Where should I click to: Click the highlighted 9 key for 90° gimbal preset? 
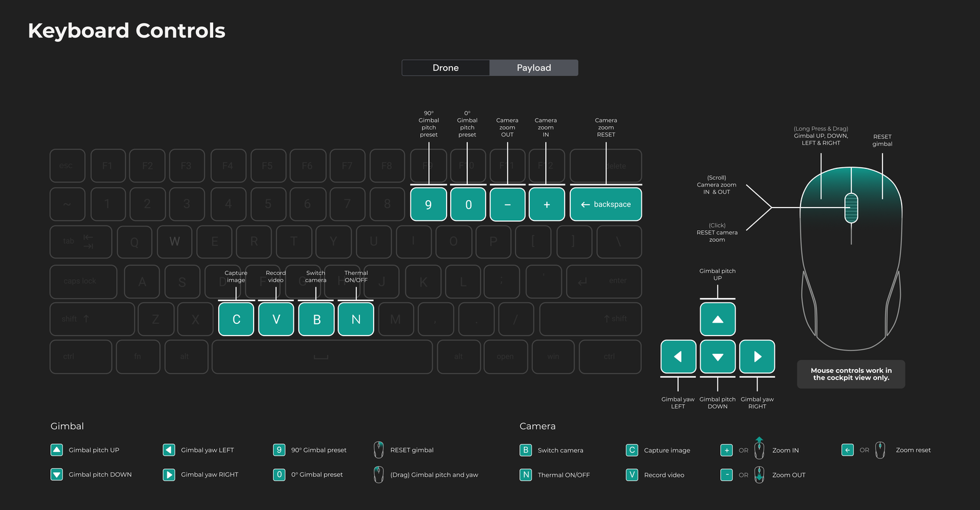429,204
